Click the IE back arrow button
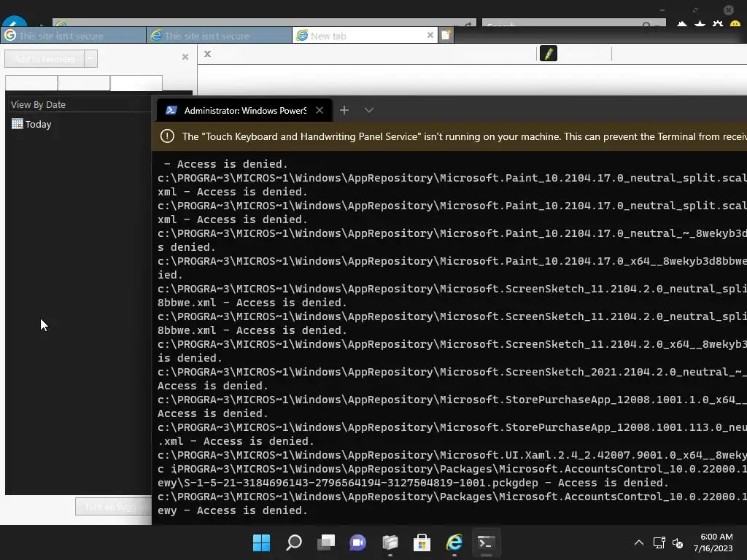 click(15, 21)
